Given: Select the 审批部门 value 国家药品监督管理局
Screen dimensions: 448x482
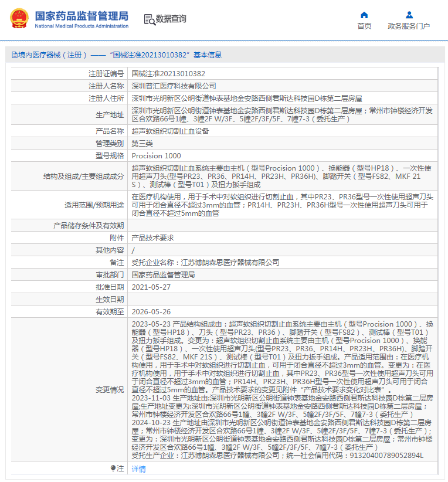Looking at the screenshot, I should (x=163, y=275).
